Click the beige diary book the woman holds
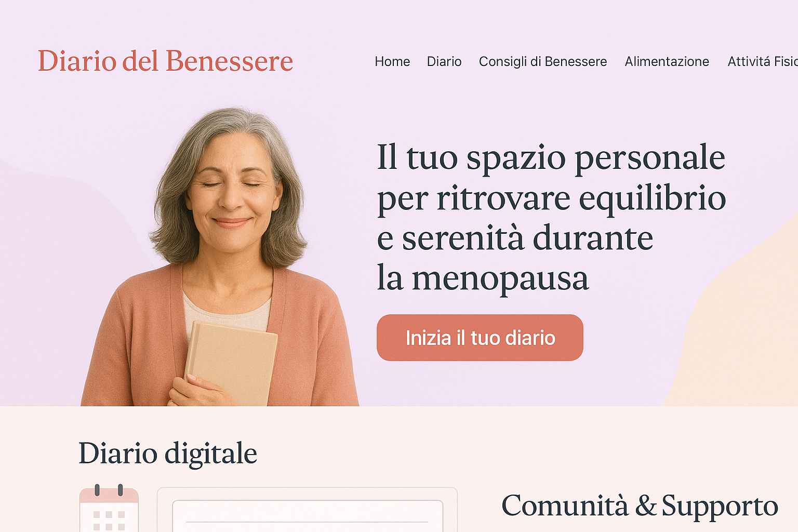The image size is (798, 532). tap(231, 363)
